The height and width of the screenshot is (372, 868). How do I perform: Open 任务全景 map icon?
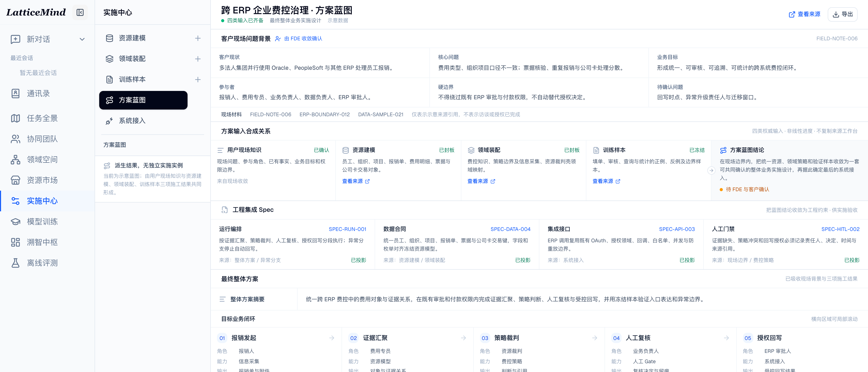point(16,118)
